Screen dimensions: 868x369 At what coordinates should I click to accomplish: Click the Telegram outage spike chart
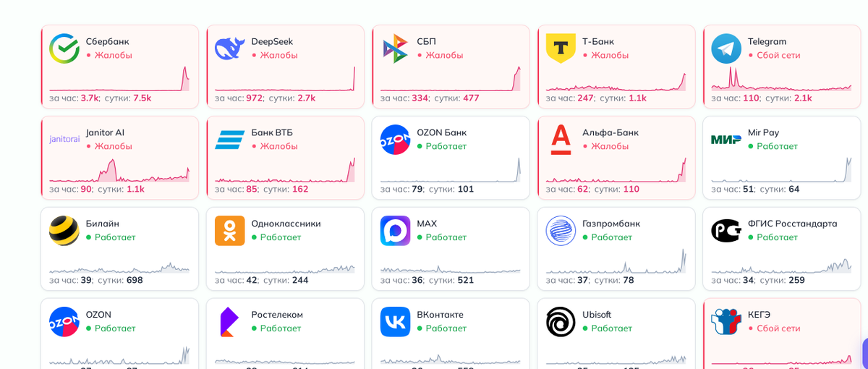(x=781, y=80)
